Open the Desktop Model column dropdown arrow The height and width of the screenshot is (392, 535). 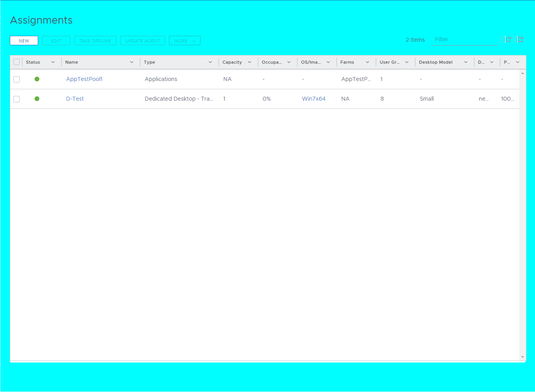tap(466, 62)
